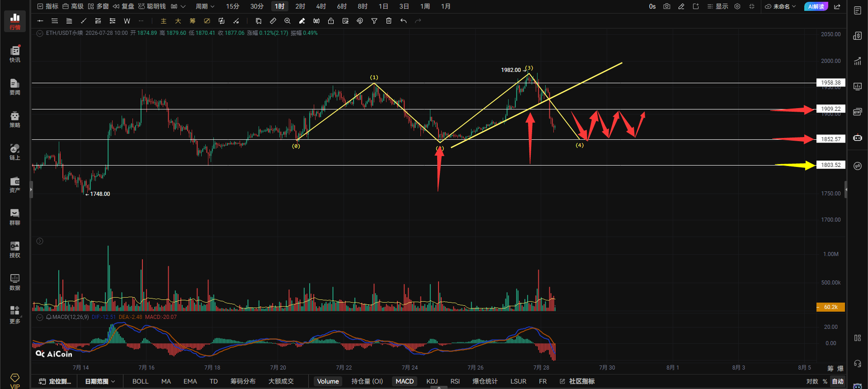Click the 60.2k volume value label

pyautogui.click(x=831, y=307)
